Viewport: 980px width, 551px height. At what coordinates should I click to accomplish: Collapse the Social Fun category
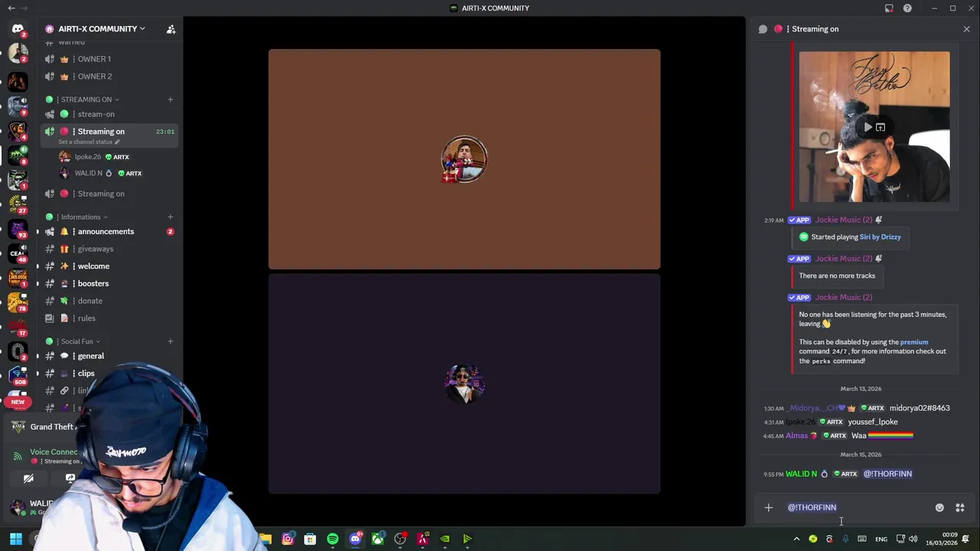(x=77, y=341)
